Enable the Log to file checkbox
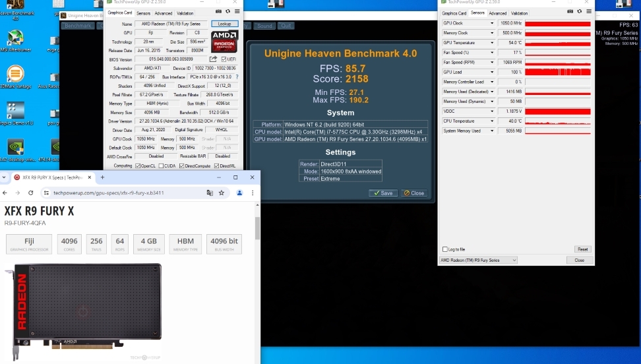 [x=445, y=249]
